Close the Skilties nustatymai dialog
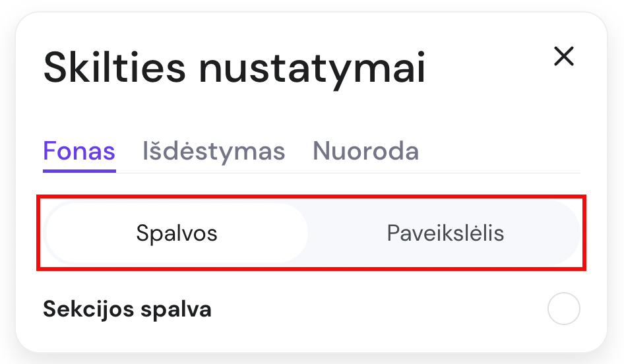The image size is (624, 364). click(x=564, y=57)
